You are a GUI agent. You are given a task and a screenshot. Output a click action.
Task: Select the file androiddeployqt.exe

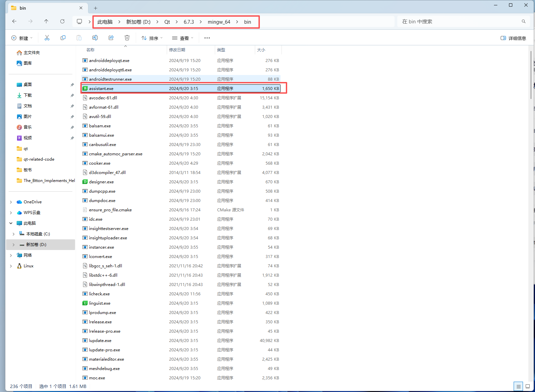(181, 61)
